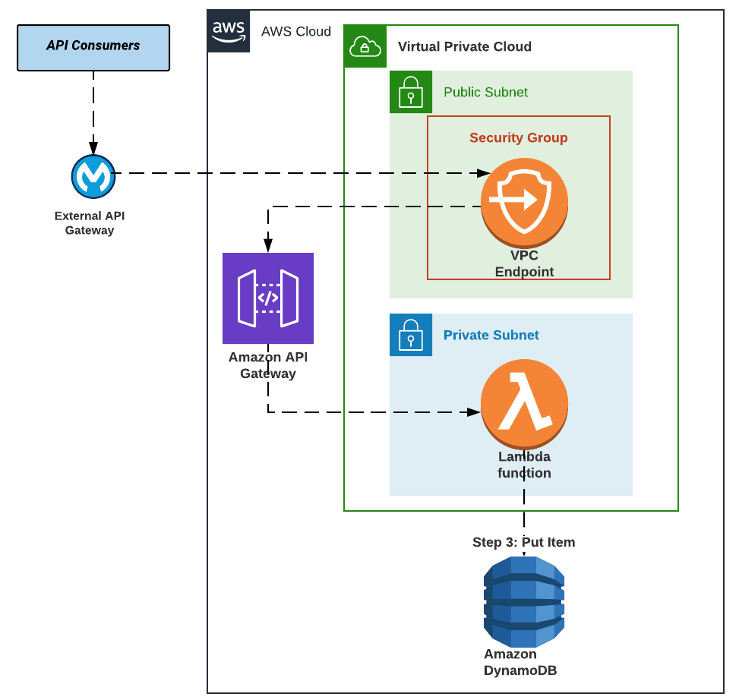Select the External API Gateway label text
This screenshot has height=700, width=739.
tap(90, 222)
